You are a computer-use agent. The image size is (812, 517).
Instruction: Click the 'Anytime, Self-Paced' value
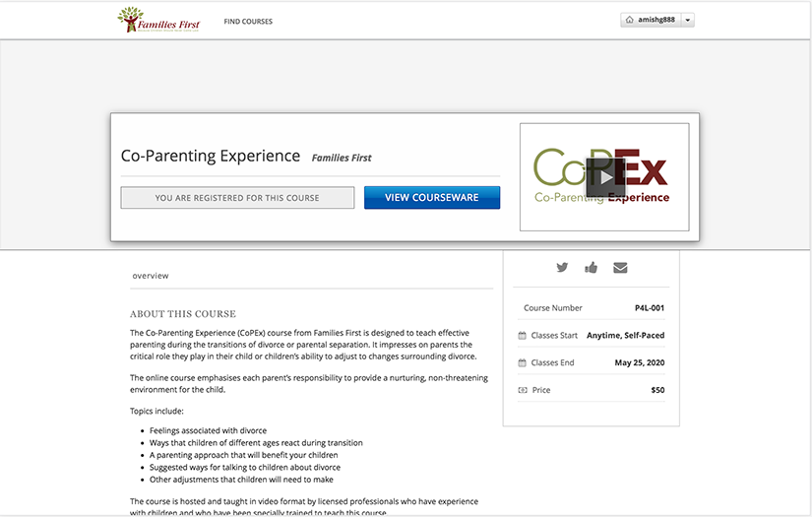[x=625, y=335]
